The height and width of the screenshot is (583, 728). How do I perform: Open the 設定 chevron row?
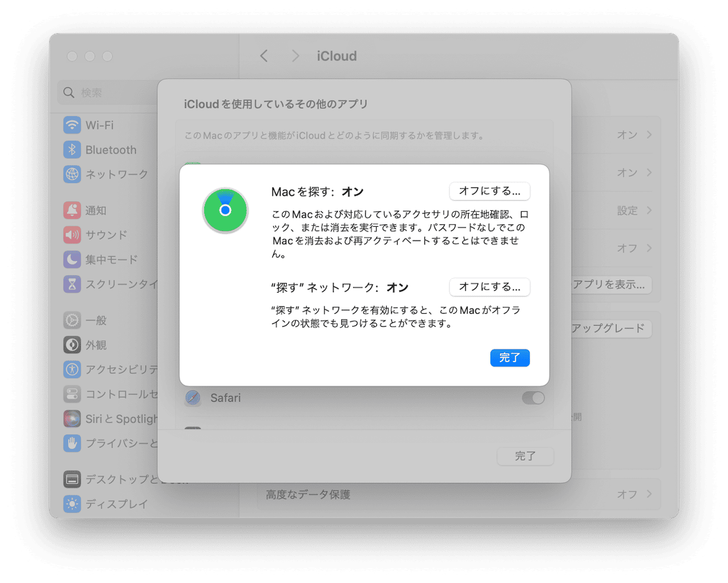pyautogui.click(x=635, y=211)
